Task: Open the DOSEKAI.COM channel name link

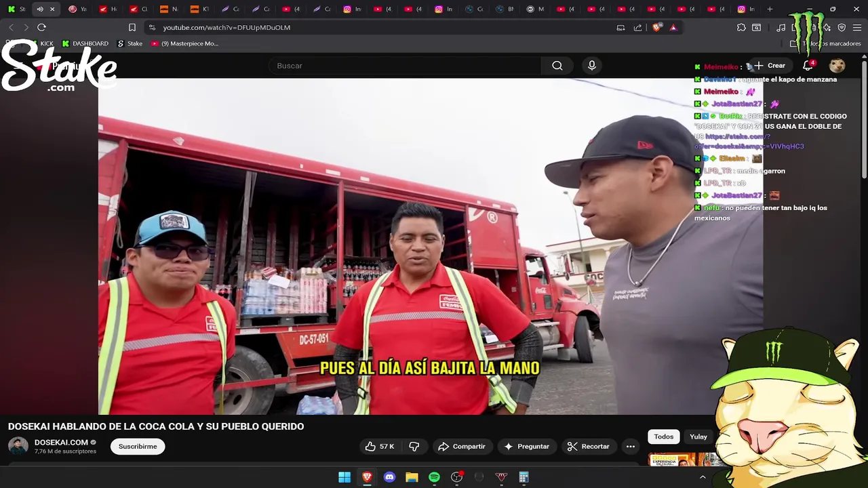Action: (61, 442)
